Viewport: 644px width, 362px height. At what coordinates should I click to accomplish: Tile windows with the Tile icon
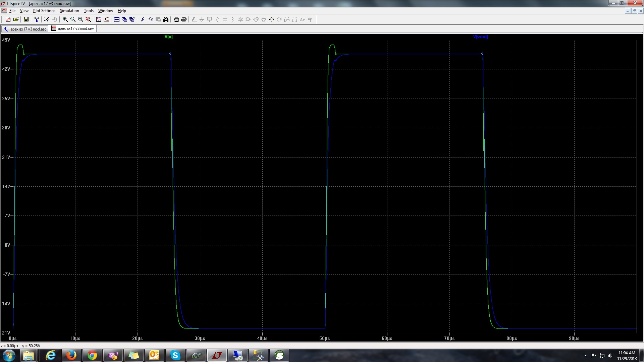point(117,19)
